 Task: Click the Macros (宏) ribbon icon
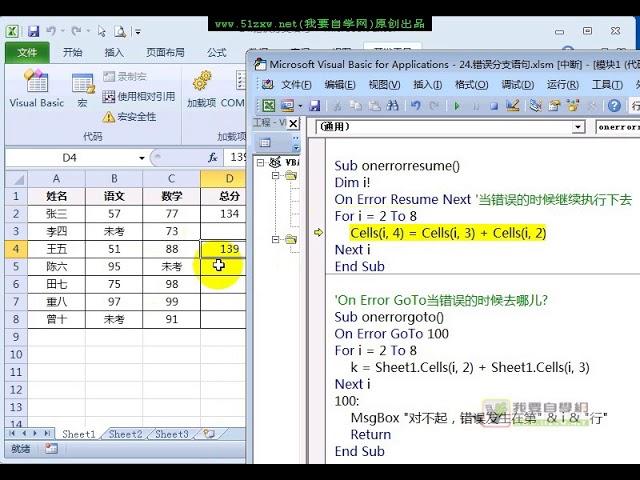(83, 88)
